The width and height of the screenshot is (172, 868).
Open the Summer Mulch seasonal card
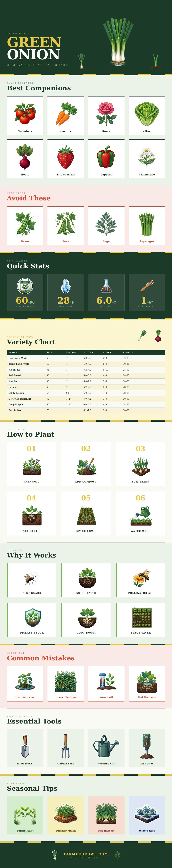pyautogui.click(x=66, y=815)
